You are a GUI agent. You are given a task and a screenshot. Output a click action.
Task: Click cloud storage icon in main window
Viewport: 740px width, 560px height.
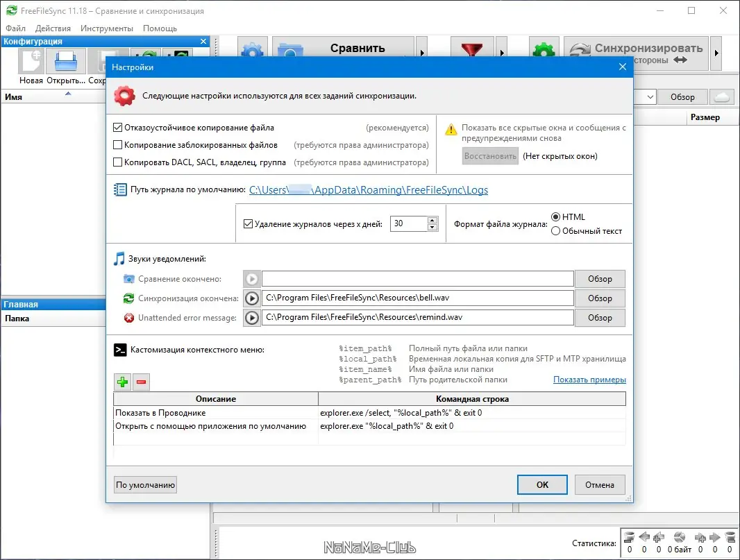pos(721,96)
